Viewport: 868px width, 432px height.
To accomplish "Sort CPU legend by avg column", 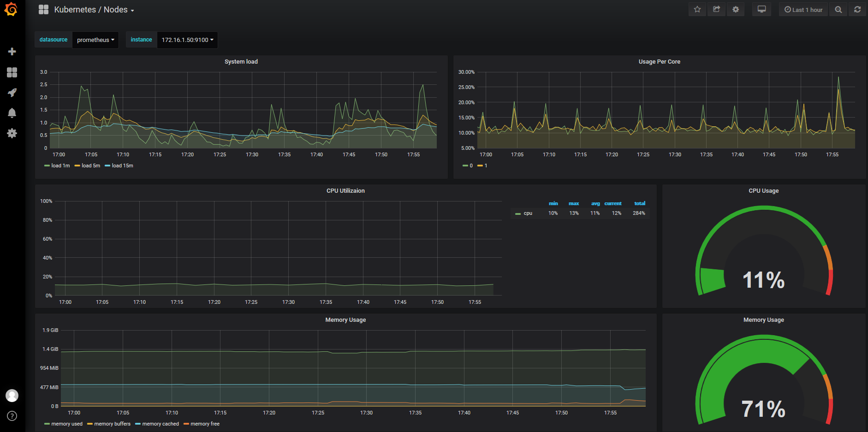I will pyautogui.click(x=595, y=204).
